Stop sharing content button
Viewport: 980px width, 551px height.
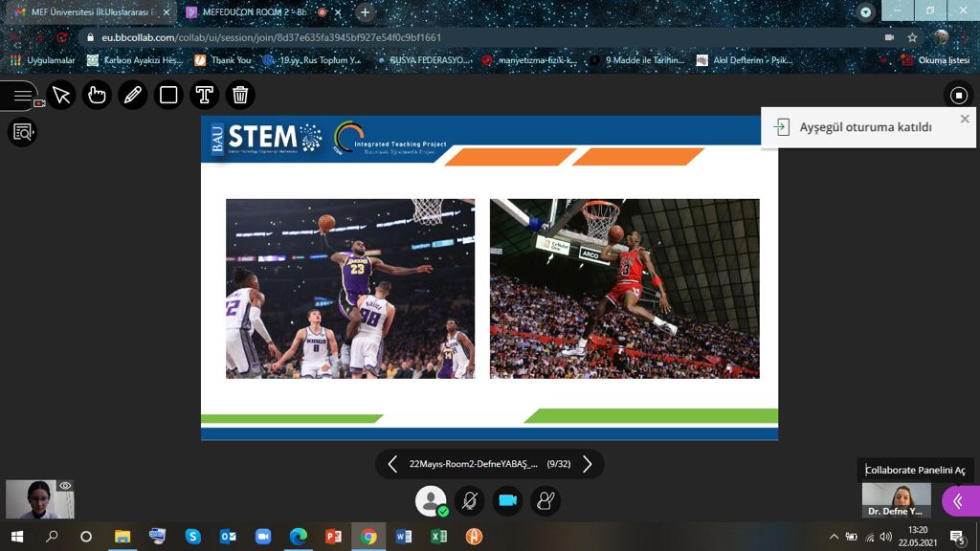[x=959, y=96]
